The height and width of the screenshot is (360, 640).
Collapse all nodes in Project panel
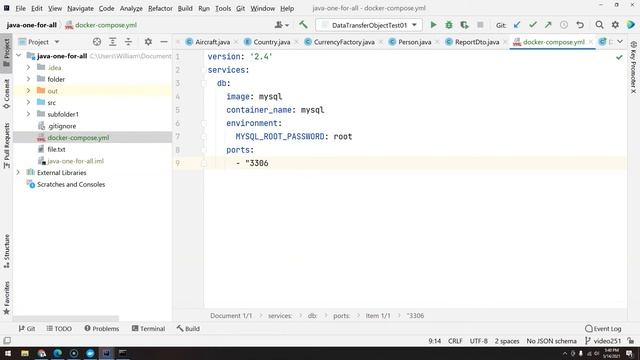(x=128, y=42)
